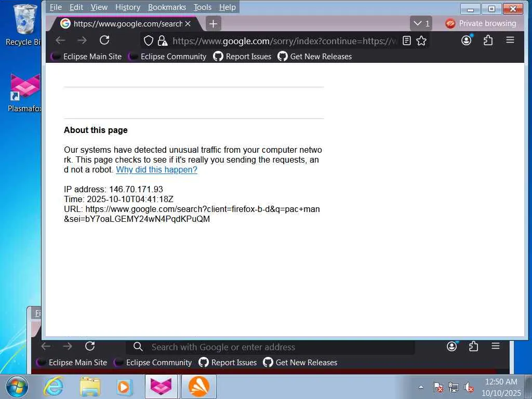Image resolution: width=532 pixels, height=399 pixels.
Task: Open network status tray icon
Action: tap(454, 387)
